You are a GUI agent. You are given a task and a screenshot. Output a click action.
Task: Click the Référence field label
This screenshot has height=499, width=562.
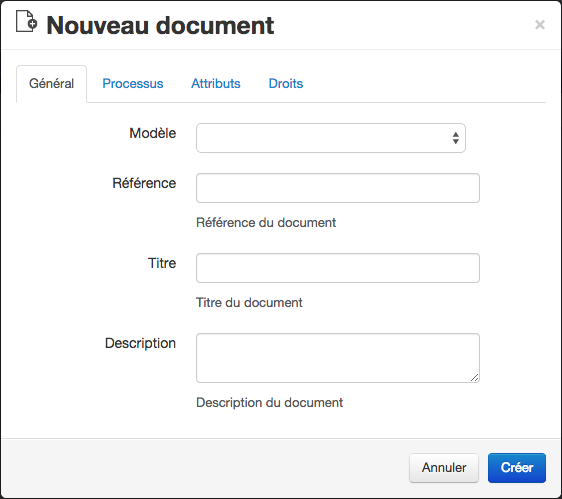click(144, 183)
